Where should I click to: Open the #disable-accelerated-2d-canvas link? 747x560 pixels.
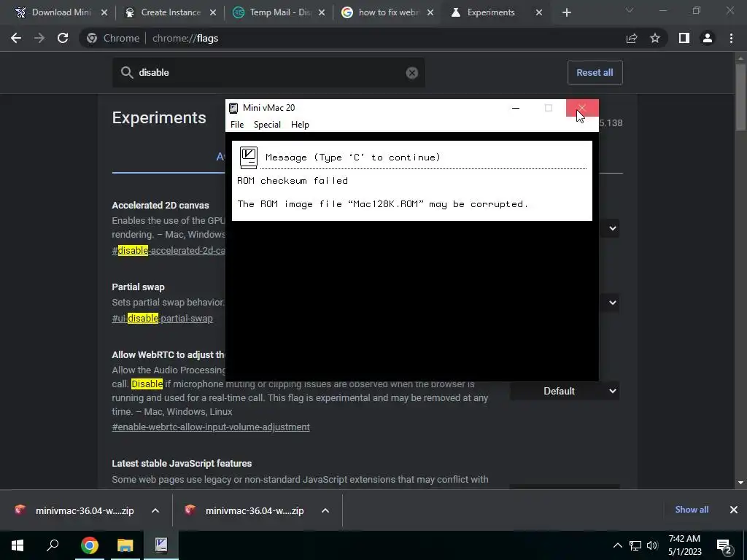pyautogui.click(x=169, y=251)
